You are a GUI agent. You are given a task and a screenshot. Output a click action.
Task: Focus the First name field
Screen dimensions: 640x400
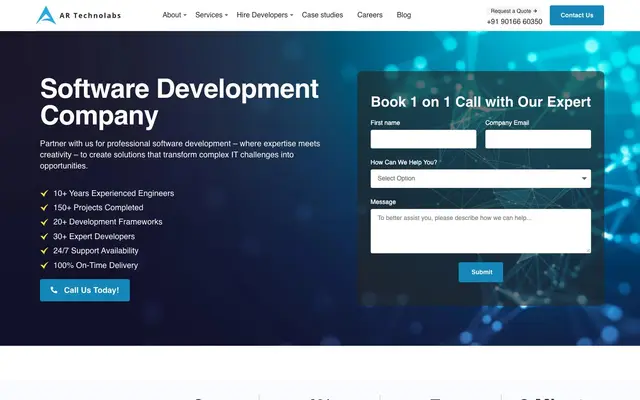tap(423, 139)
